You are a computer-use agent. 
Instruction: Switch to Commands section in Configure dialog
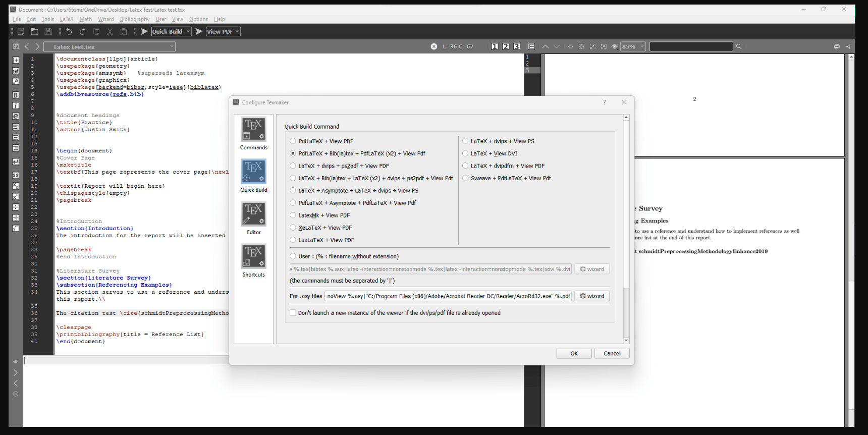253,134
